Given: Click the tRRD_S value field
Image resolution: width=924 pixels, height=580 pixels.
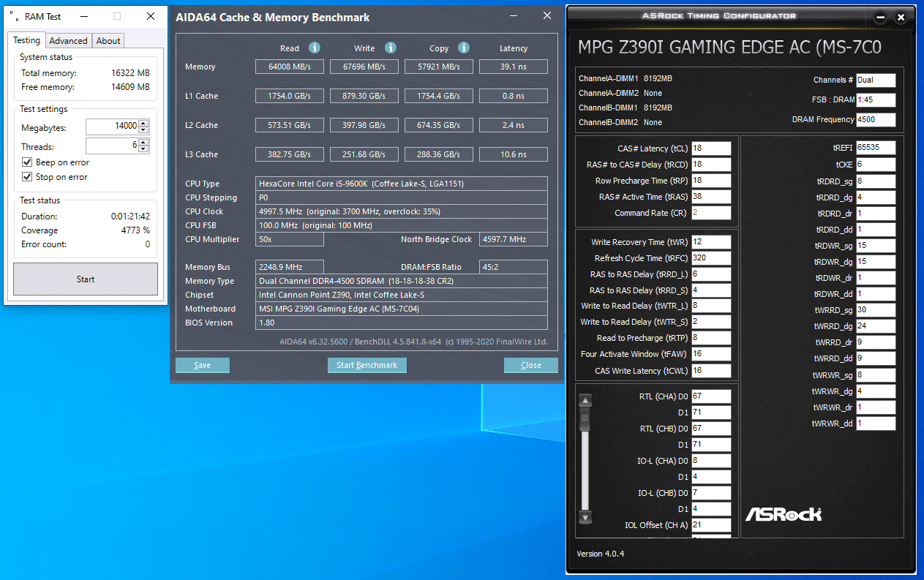Looking at the screenshot, I should [x=711, y=290].
